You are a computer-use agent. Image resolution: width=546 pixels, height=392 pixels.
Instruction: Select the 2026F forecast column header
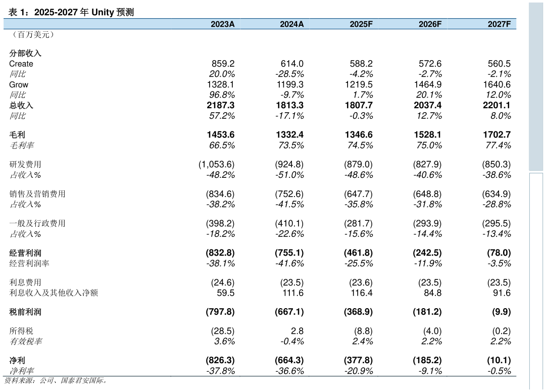pos(430,24)
